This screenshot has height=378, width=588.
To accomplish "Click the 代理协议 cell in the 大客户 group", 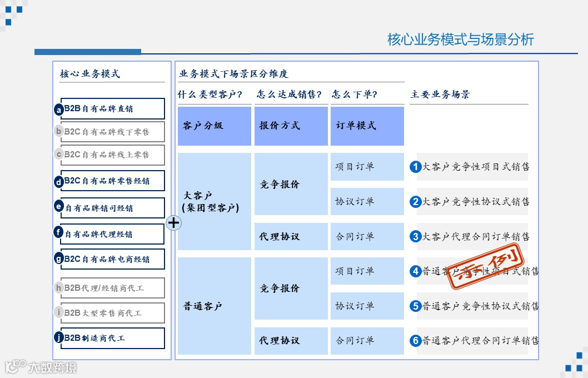I will (291, 237).
